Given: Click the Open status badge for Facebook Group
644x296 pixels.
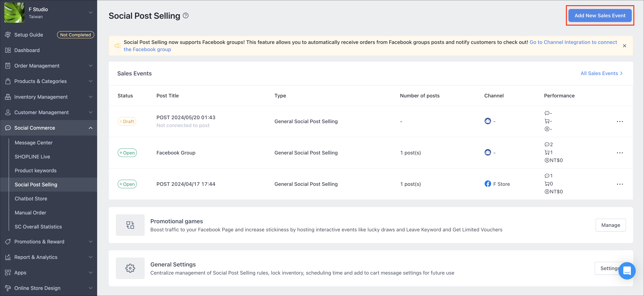Looking at the screenshot, I should 127,153.
